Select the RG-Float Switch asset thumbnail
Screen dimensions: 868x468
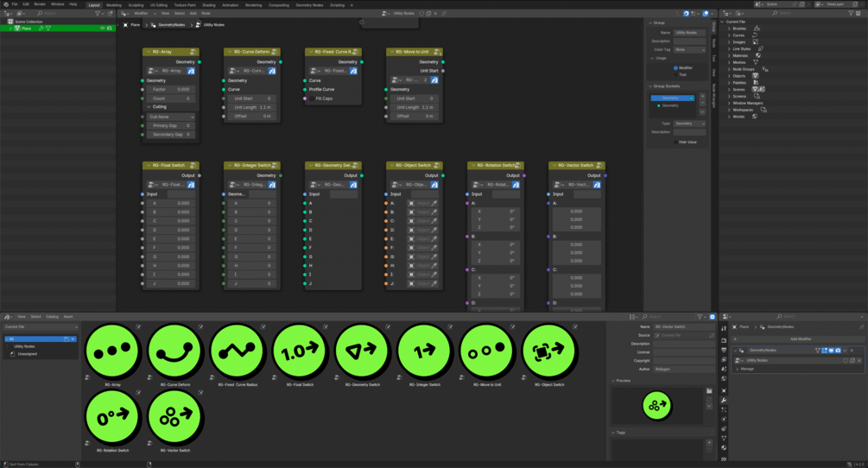tap(300, 351)
